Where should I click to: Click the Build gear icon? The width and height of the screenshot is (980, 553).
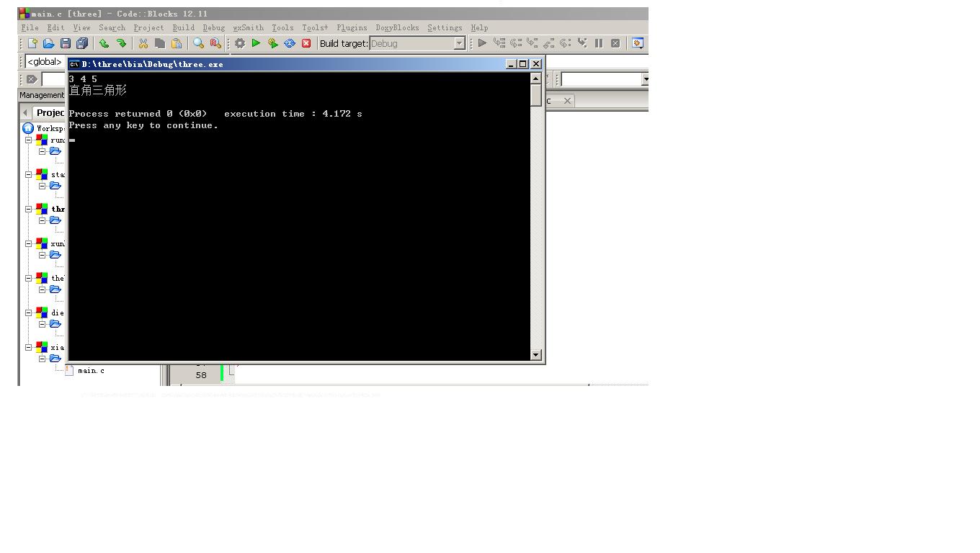click(240, 43)
